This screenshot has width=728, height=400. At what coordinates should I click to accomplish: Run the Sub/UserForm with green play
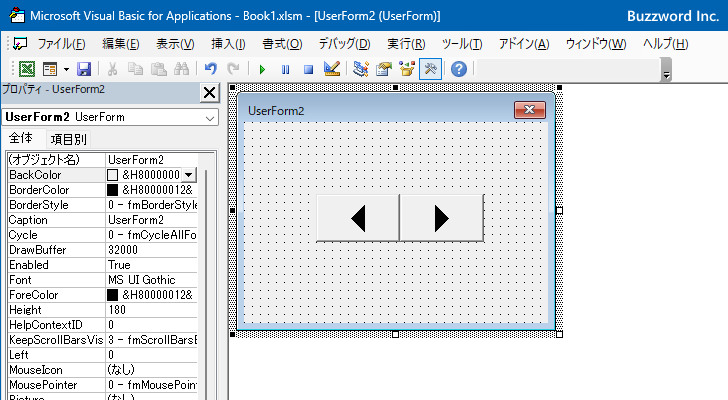(262, 70)
